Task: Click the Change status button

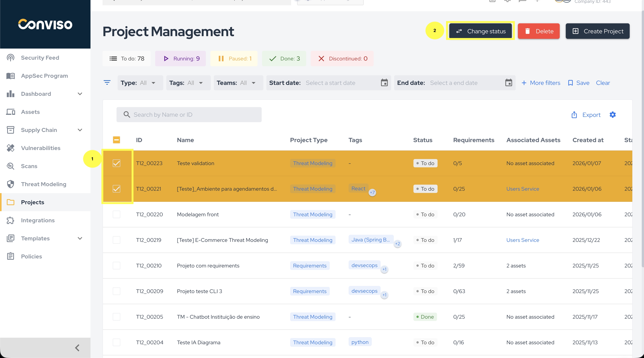Action: point(480,31)
